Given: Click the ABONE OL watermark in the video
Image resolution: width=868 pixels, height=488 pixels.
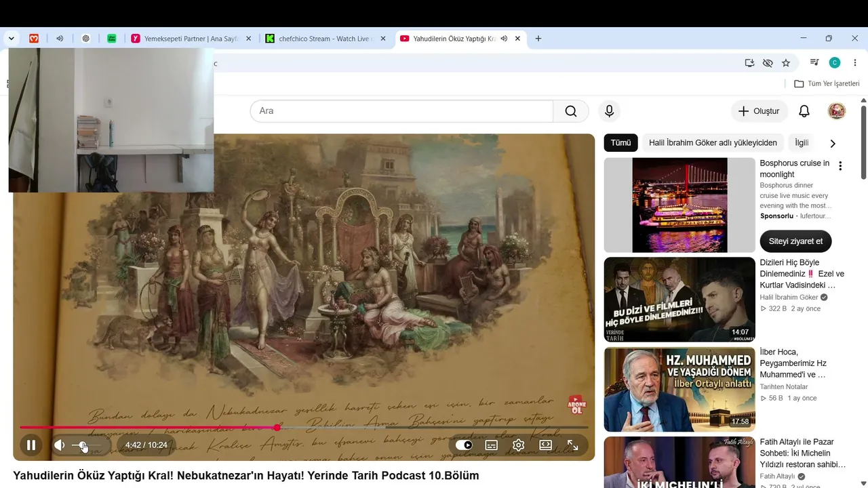Looking at the screenshot, I should (576, 405).
